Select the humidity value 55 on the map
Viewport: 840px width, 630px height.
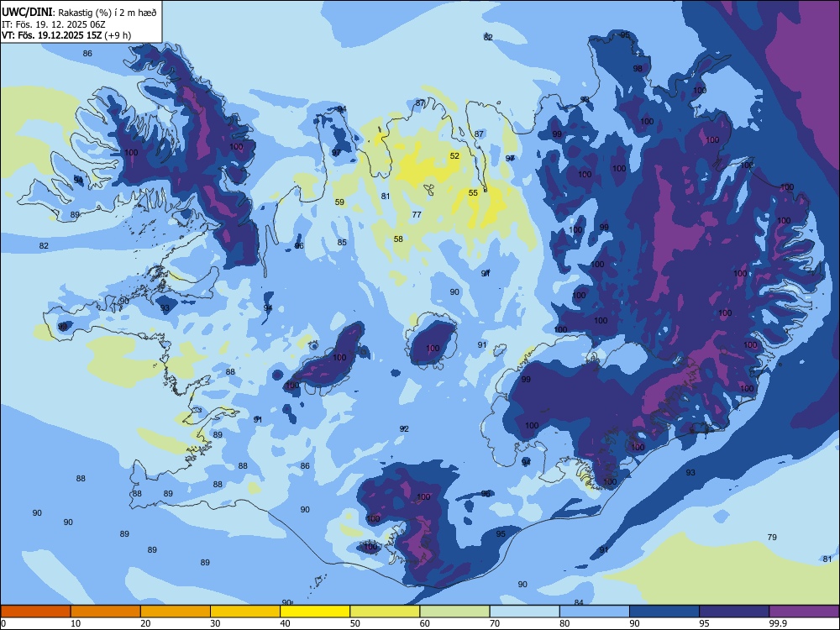coord(473,193)
